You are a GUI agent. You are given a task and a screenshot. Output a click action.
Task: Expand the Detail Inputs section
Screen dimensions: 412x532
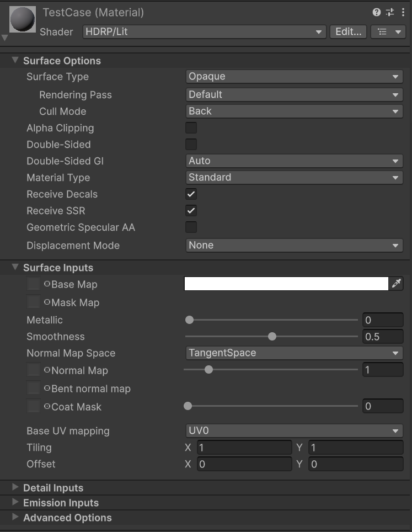pos(53,488)
